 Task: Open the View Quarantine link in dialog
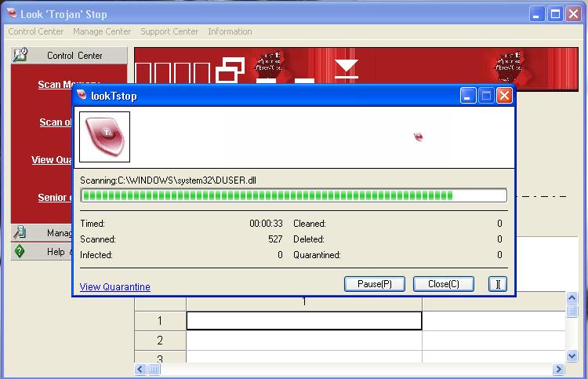[115, 286]
